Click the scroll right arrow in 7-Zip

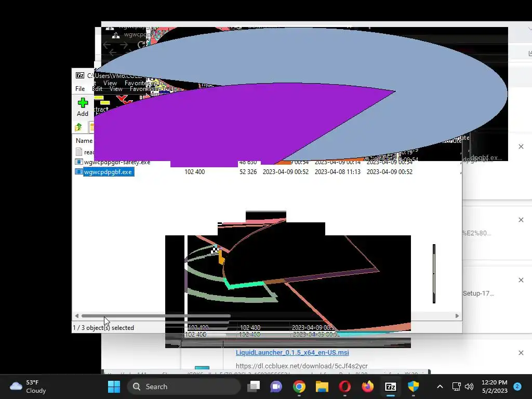[x=457, y=316]
